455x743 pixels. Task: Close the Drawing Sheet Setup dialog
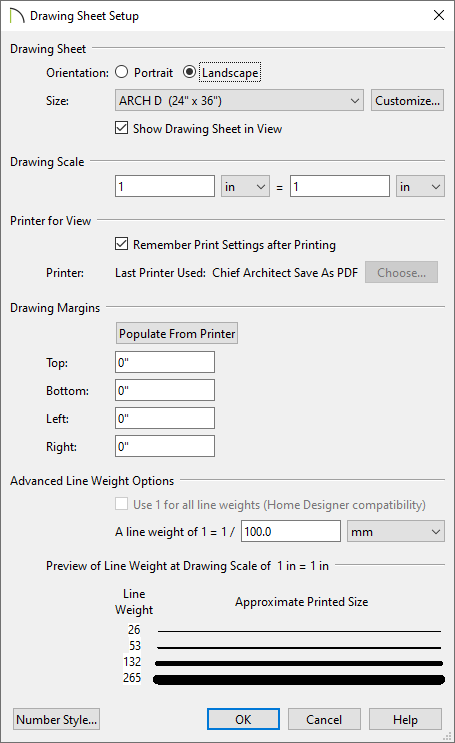[439, 15]
